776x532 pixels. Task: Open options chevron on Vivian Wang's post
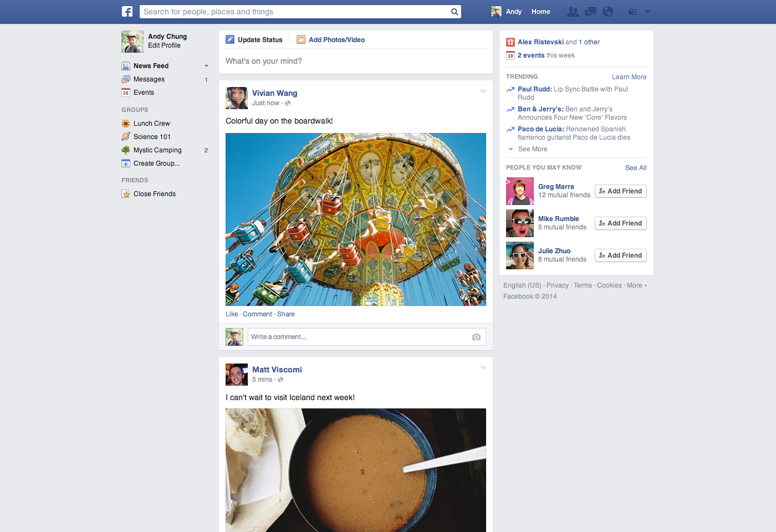coord(483,91)
